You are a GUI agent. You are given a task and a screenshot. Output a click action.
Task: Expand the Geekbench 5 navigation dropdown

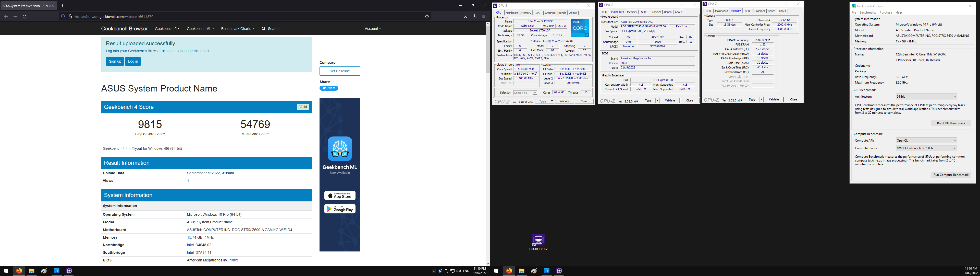tap(167, 29)
